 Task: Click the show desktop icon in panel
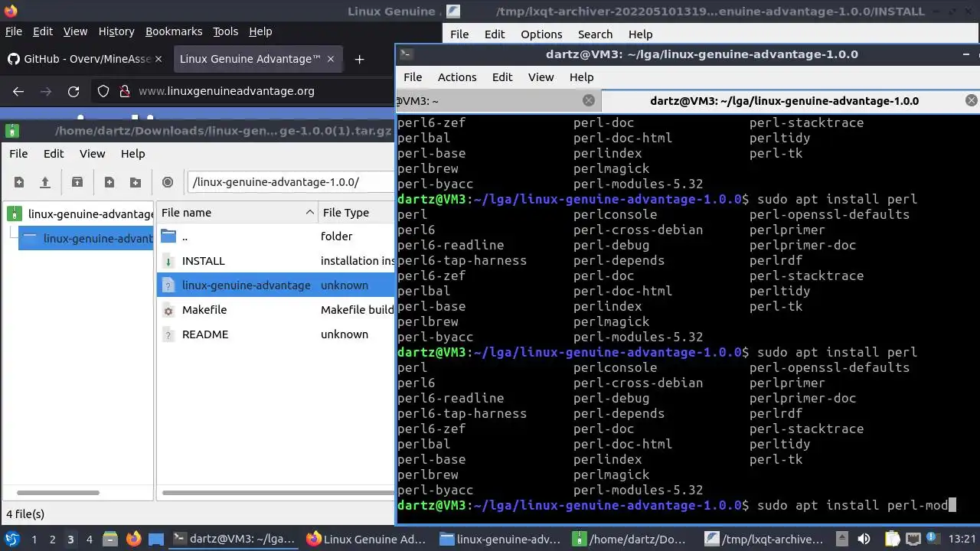click(156, 539)
